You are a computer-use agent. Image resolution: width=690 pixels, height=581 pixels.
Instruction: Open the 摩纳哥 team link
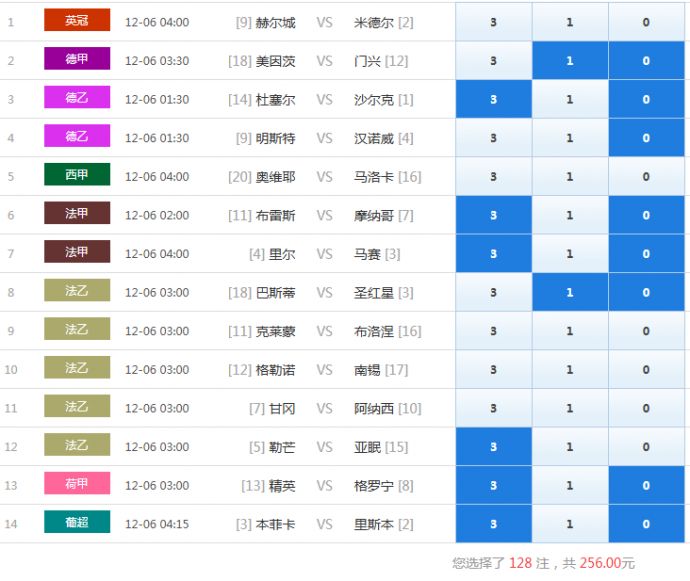tap(374, 216)
